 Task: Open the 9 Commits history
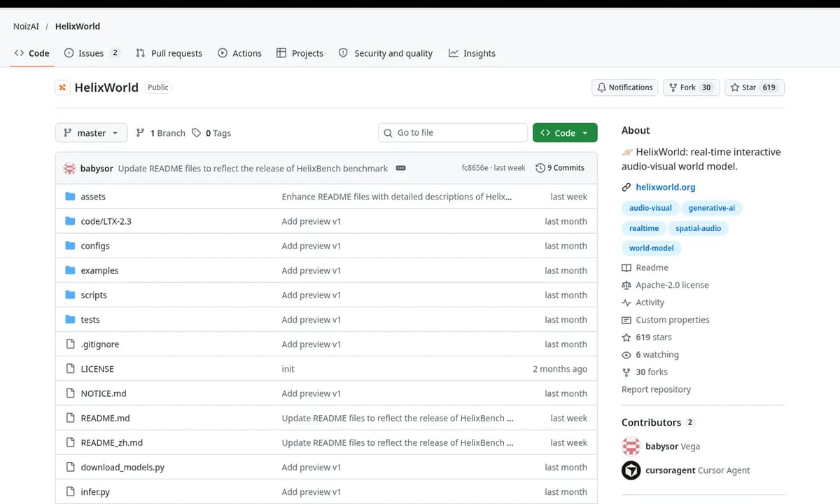[560, 168]
